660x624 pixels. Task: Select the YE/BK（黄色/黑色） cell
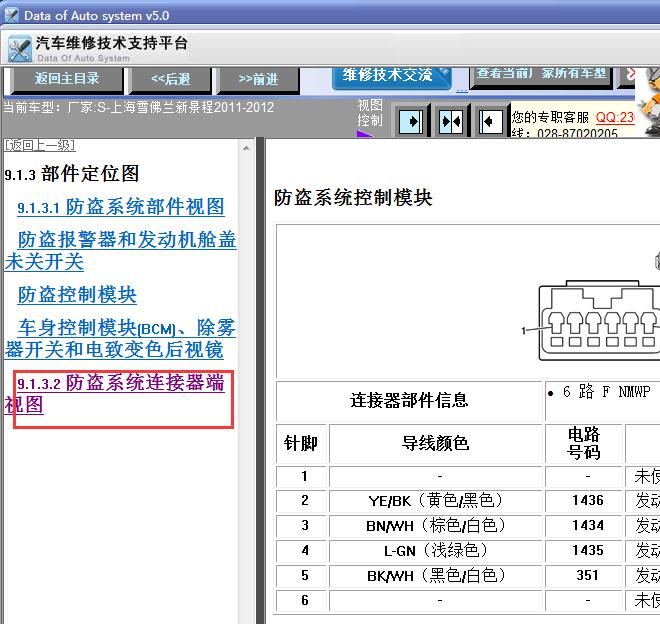click(x=436, y=501)
